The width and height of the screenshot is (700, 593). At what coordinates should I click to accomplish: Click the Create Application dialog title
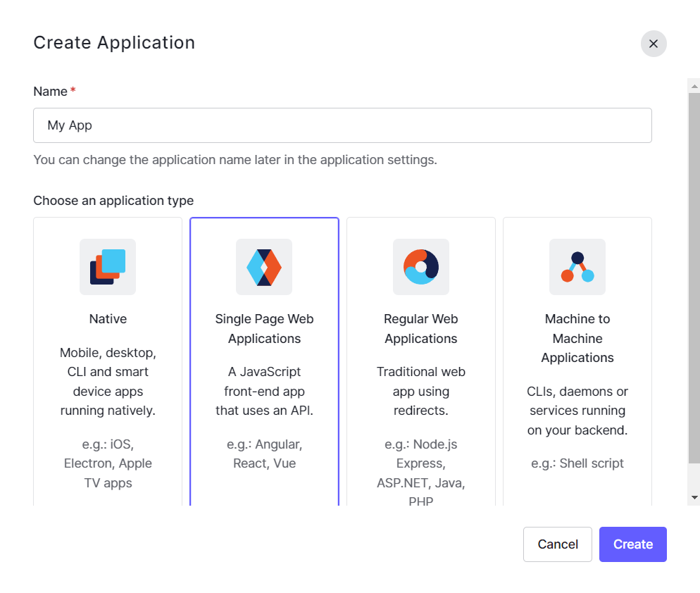click(x=114, y=42)
